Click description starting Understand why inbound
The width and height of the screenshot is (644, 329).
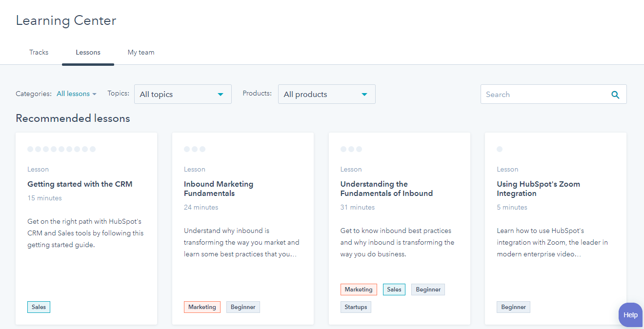[x=241, y=242]
